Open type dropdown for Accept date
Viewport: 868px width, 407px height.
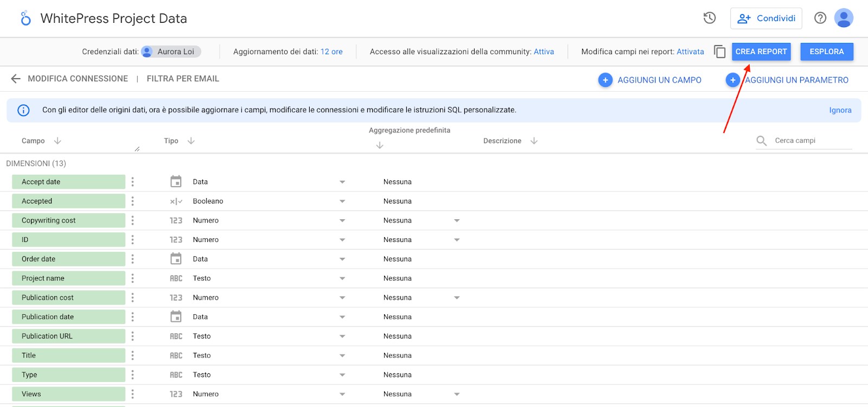pyautogui.click(x=342, y=182)
